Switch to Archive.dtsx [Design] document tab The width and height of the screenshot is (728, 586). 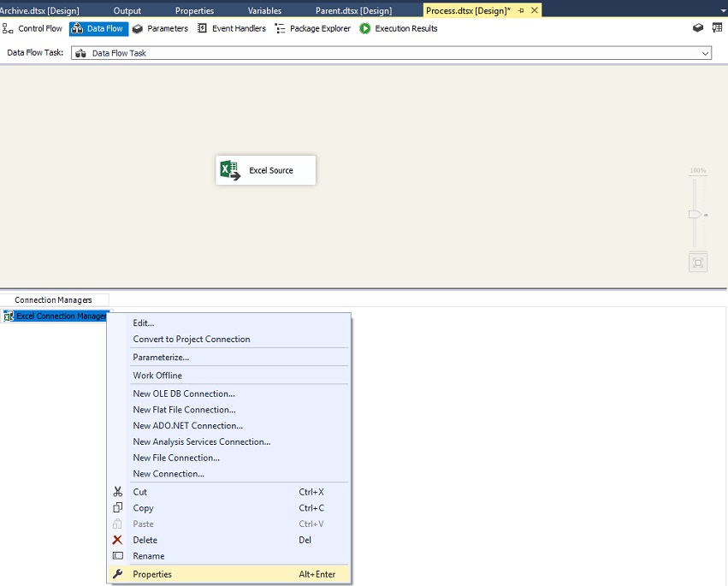click(39, 10)
